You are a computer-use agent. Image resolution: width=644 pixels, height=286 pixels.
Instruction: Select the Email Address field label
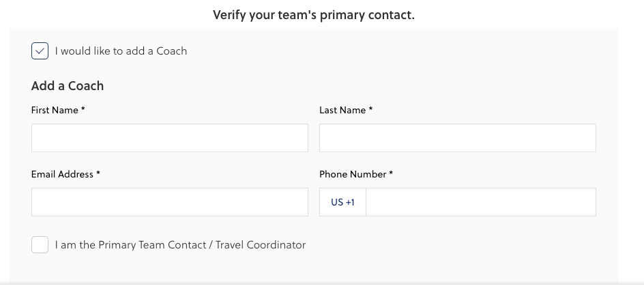click(62, 174)
